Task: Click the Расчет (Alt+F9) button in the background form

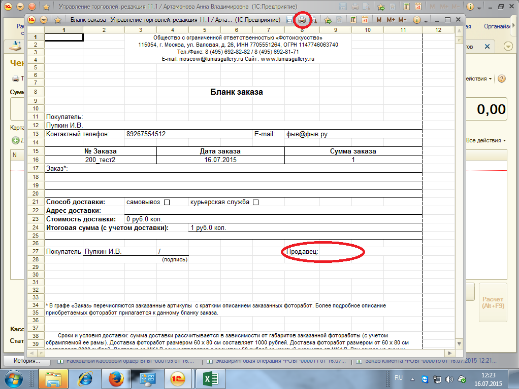Action: click(493, 302)
